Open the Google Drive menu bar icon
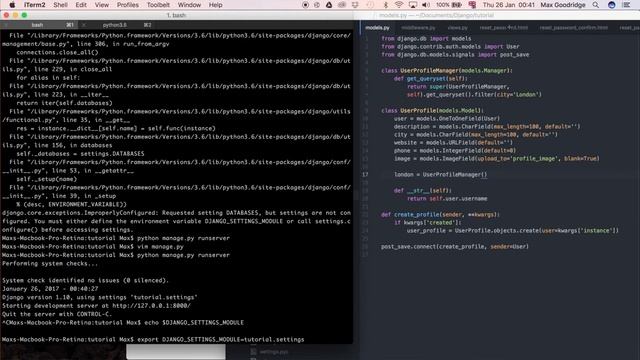The width and height of the screenshot is (640, 360). (329, 5)
